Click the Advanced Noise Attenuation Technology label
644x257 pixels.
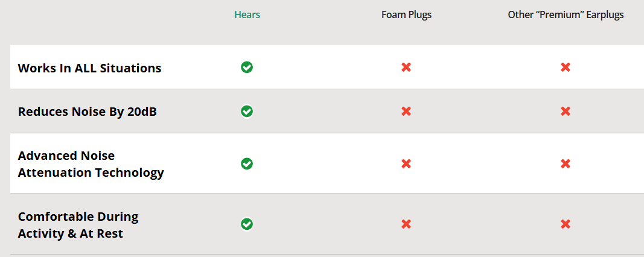[x=91, y=164]
